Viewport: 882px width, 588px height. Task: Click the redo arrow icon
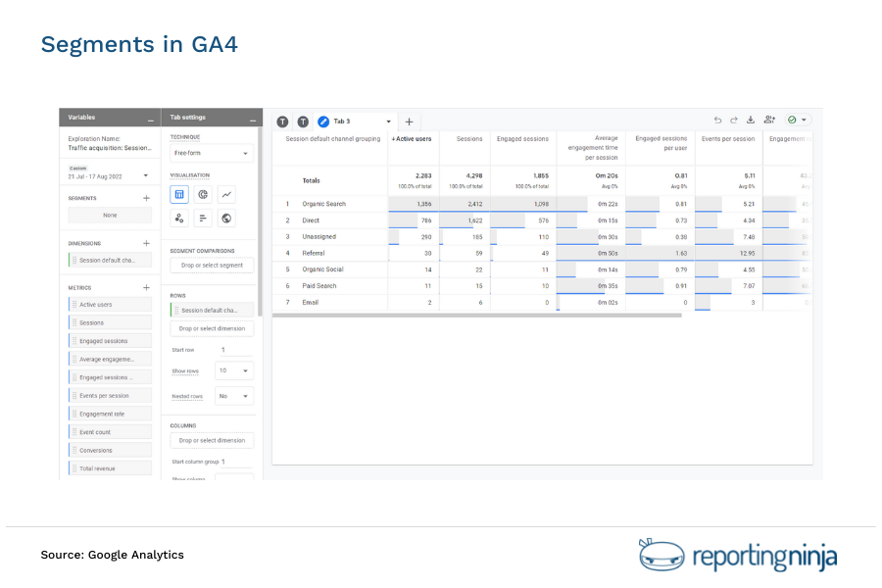[x=733, y=119]
